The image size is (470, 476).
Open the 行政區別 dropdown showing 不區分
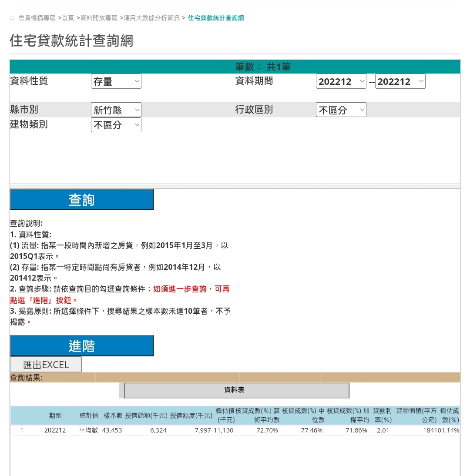coord(341,110)
